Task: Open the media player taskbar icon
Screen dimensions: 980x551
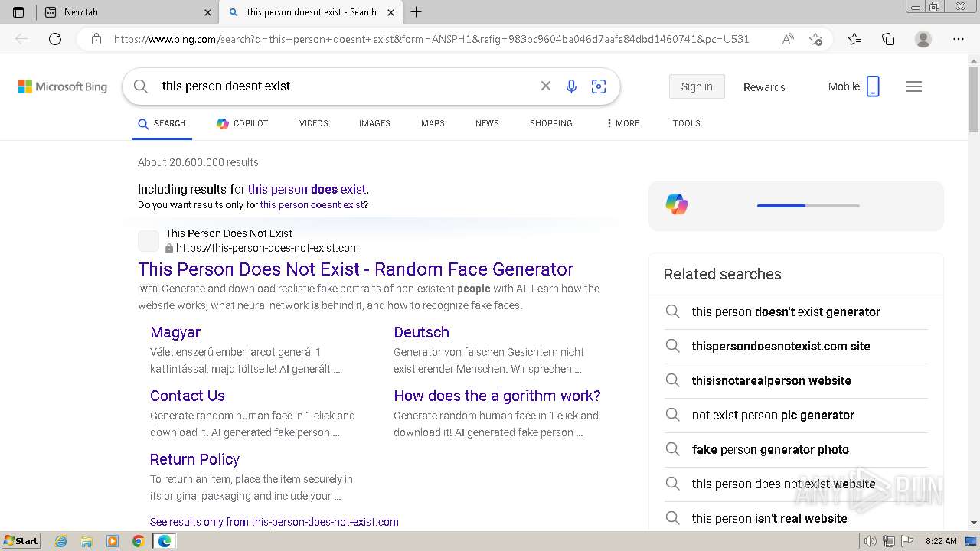Action: pyautogui.click(x=113, y=541)
